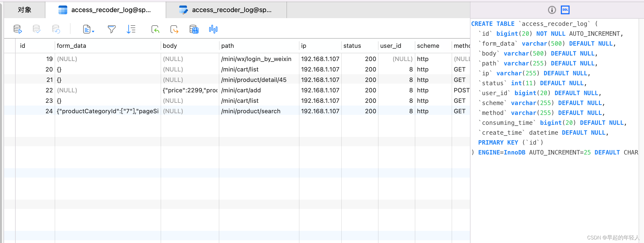
Task: Select the body cell containing "price":2299
Action: [190, 90]
